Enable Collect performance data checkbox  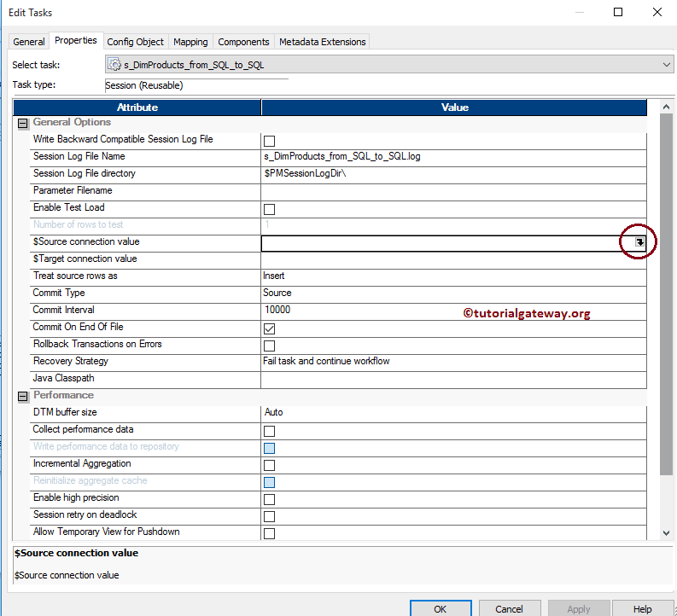pos(269,431)
